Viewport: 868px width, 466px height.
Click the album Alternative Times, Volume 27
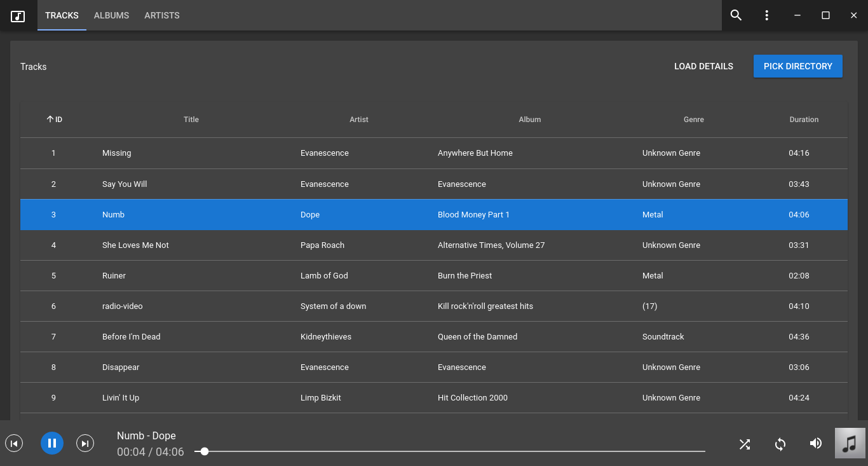pyautogui.click(x=491, y=245)
